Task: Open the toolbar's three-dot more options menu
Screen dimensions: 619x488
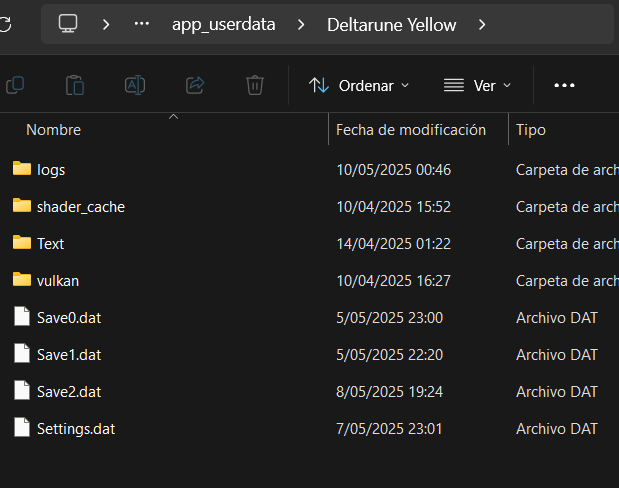Action: tap(564, 85)
